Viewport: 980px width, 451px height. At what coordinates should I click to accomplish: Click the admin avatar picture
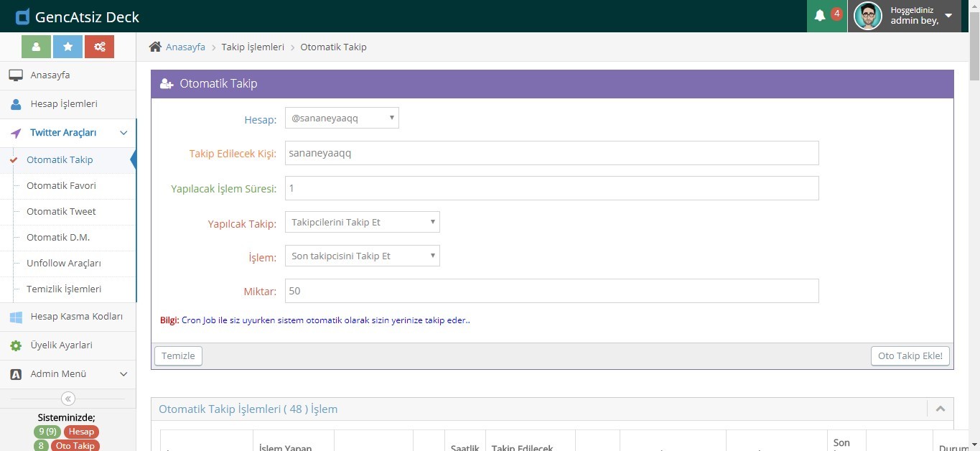pyautogui.click(x=867, y=16)
